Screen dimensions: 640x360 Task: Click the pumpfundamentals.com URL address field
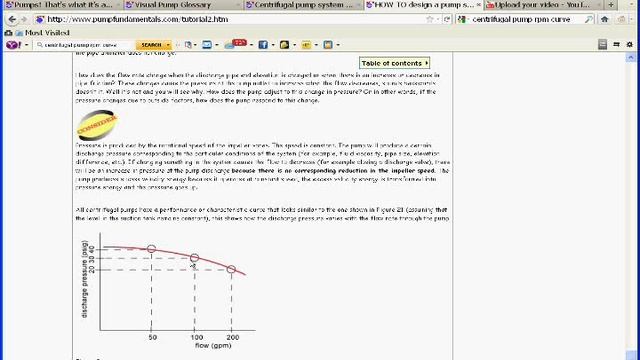pyautogui.click(x=229, y=19)
